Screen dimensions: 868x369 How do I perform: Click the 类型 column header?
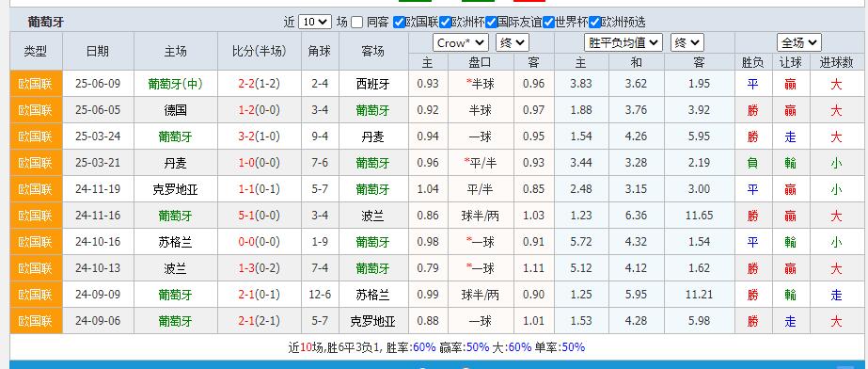coord(36,51)
